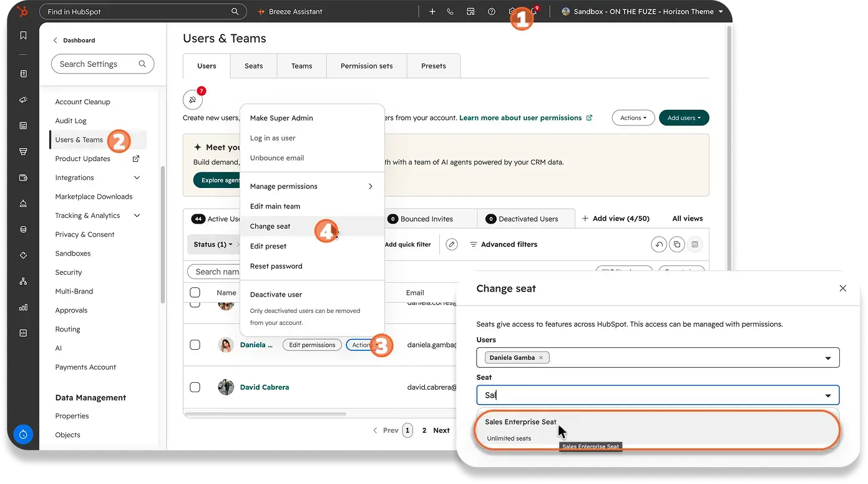Remove Daniela Gamba chip from Users field
Screen dimensions: 868x484
pyautogui.click(x=541, y=358)
